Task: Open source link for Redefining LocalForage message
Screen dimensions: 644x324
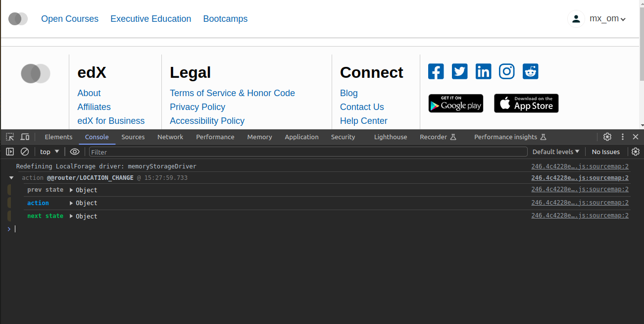Action: click(580, 166)
